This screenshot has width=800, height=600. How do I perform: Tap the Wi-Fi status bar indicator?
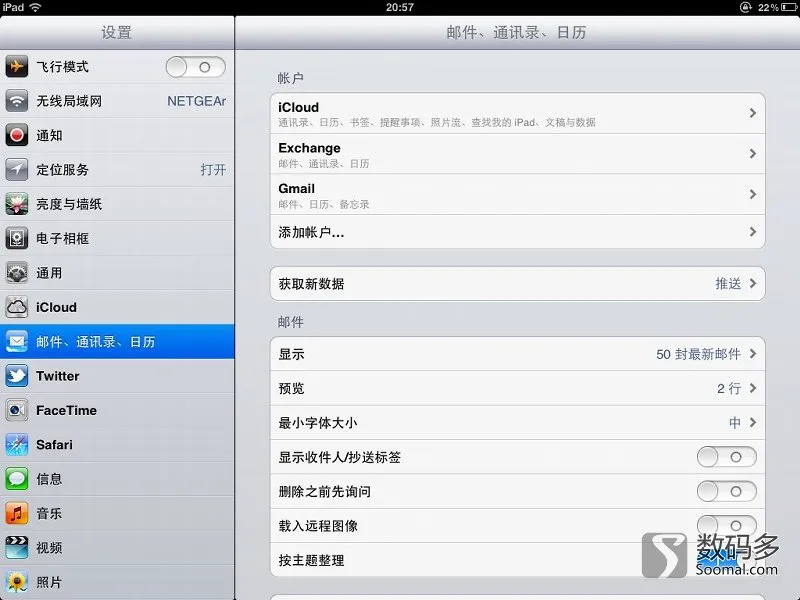[35, 7]
